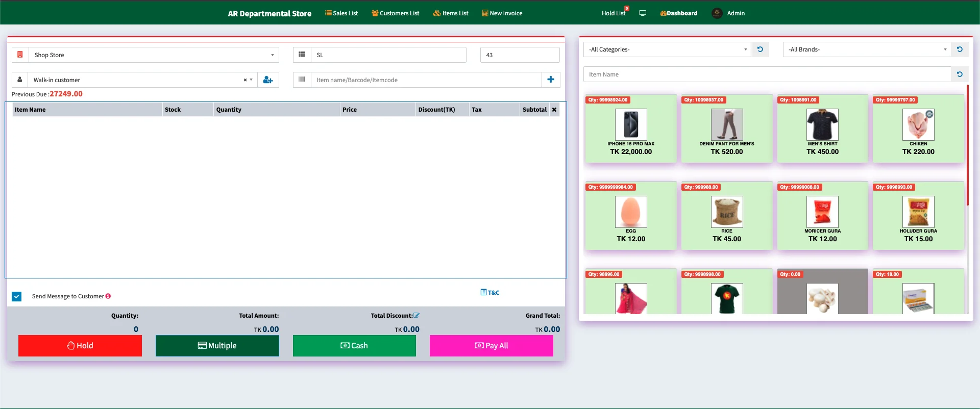Select the Chiken product

(918, 129)
